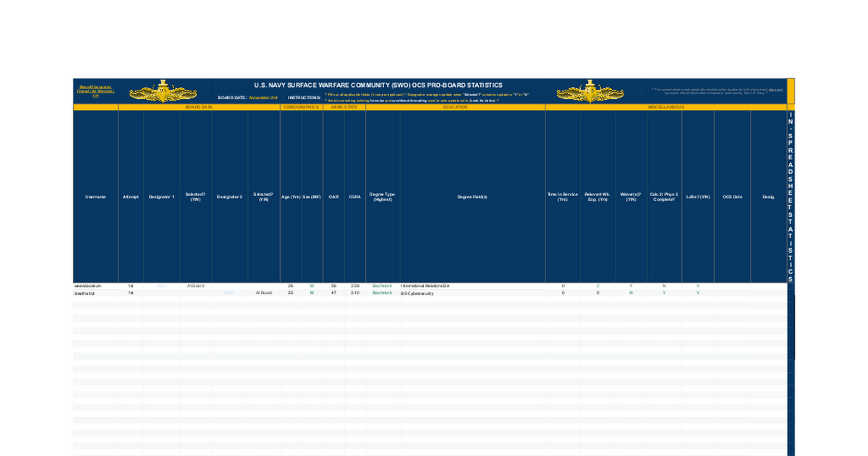Click the OAR score 47 cell
Image resolution: width=868 pixels, height=456 pixels.
click(333, 293)
